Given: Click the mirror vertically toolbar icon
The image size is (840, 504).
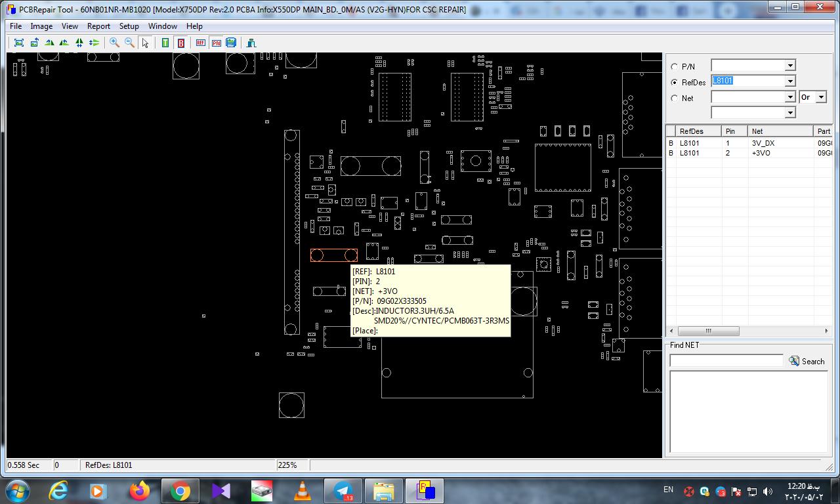Looking at the screenshot, I should pyautogui.click(x=94, y=43).
